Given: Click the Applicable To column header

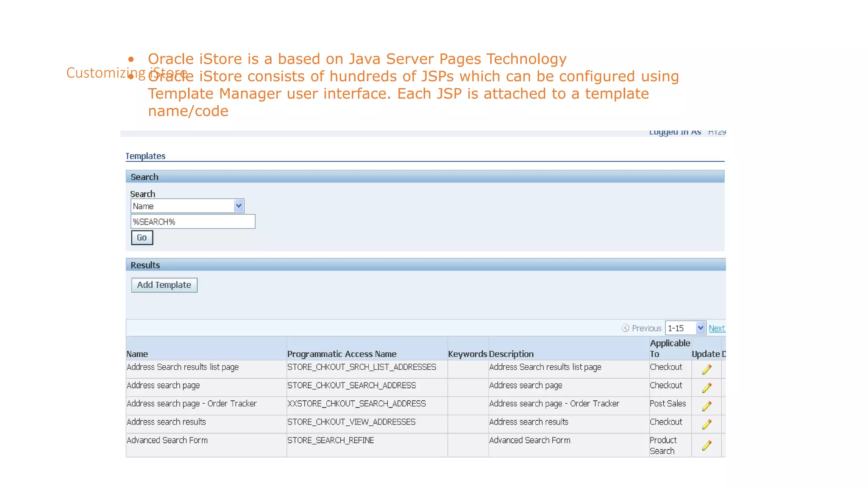Looking at the screenshot, I should click(670, 349).
